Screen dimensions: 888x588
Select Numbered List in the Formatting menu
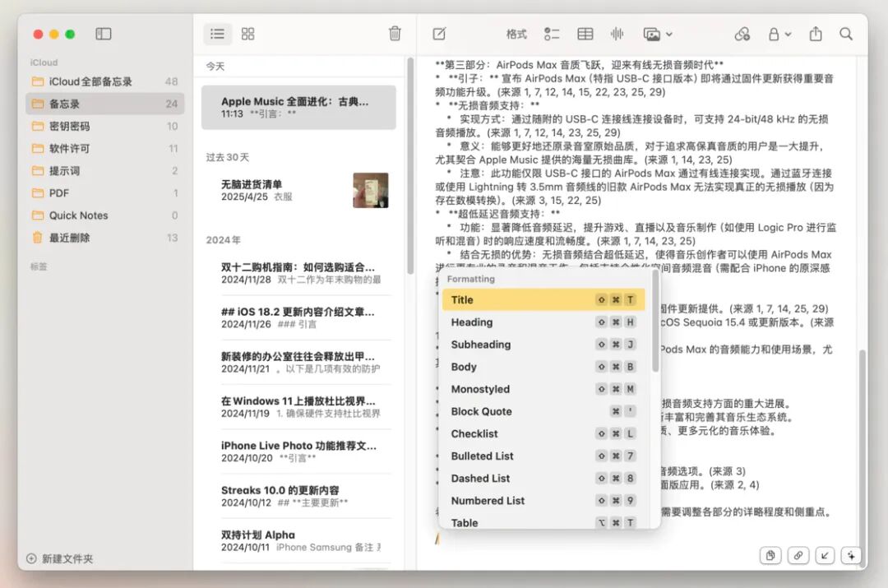(543, 501)
